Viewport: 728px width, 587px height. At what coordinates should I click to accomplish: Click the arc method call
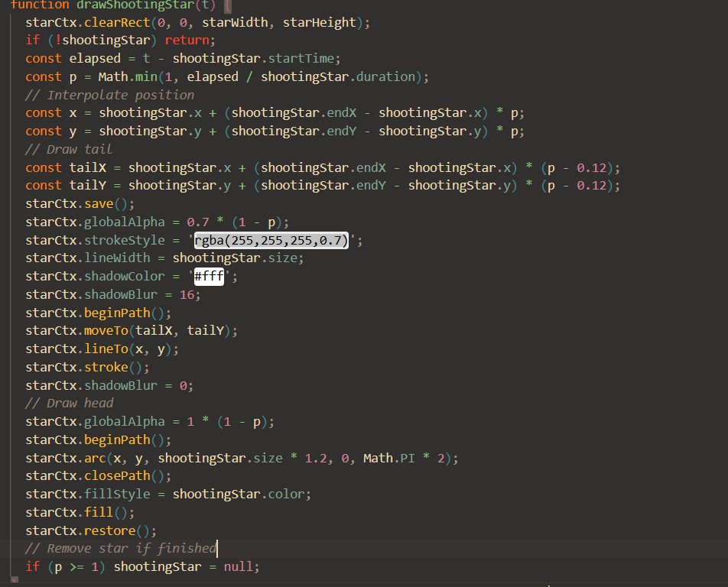tap(95, 458)
